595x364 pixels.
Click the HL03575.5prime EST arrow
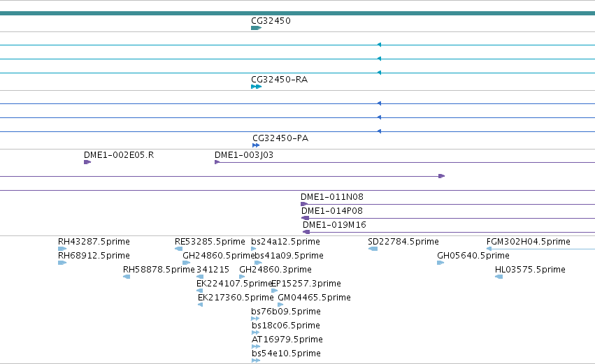(499, 277)
